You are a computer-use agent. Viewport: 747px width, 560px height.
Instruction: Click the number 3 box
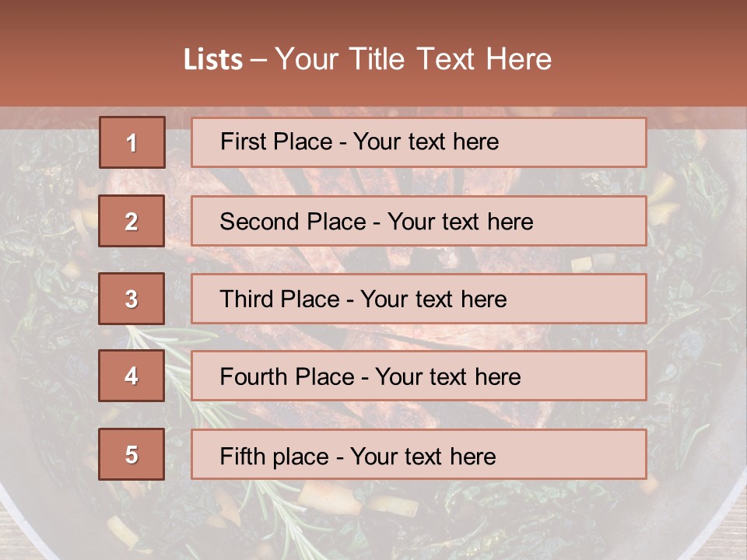(x=132, y=299)
